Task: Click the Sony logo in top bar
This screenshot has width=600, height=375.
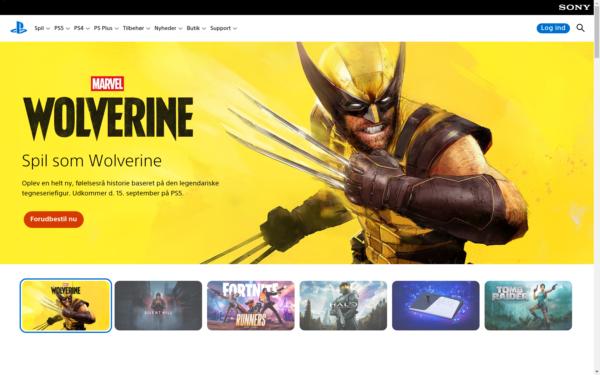Action: 574,7
